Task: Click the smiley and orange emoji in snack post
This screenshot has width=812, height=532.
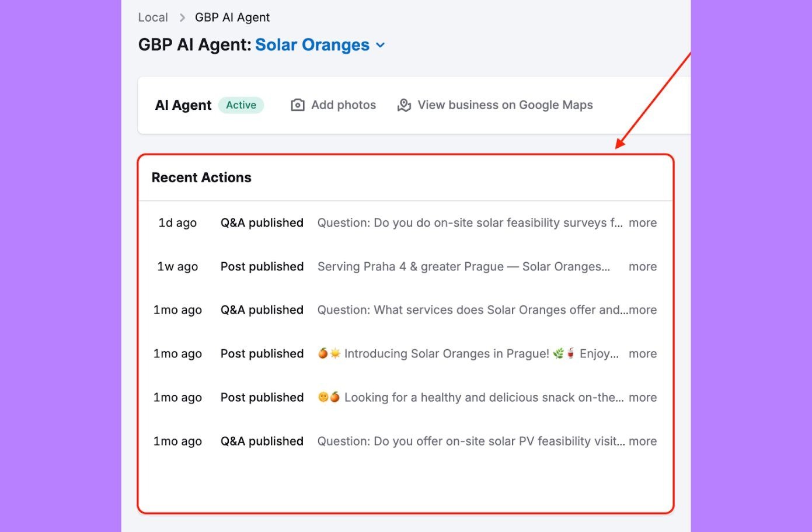Action: tap(329, 397)
